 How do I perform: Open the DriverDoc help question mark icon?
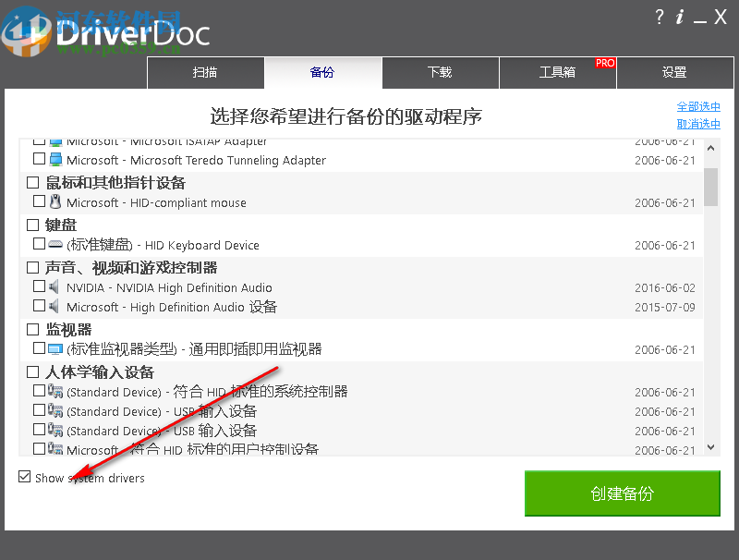coord(659,17)
